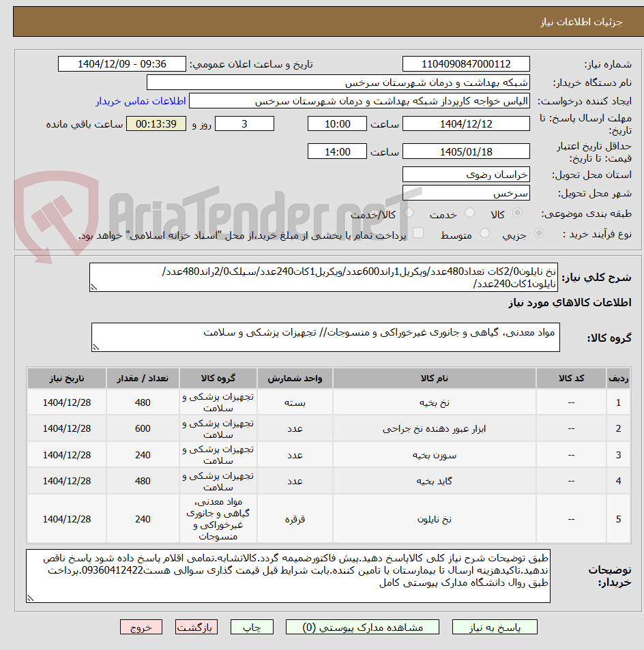Click the کد کالا column header
Viewport: 644px width, 650px height.
coord(571,378)
